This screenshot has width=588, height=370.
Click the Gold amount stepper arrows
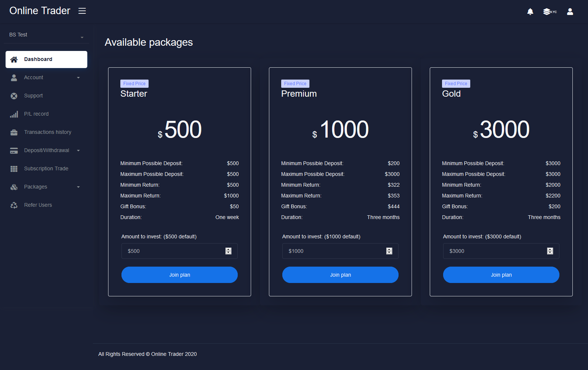(550, 251)
